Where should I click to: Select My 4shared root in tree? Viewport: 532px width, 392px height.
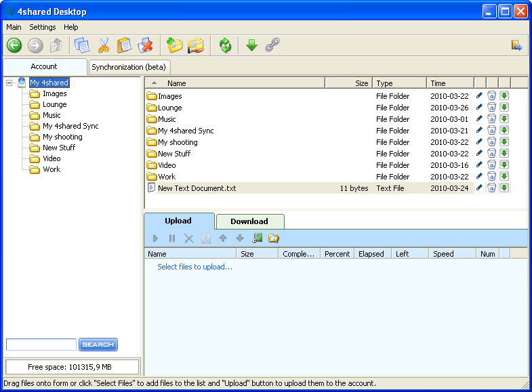click(49, 83)
